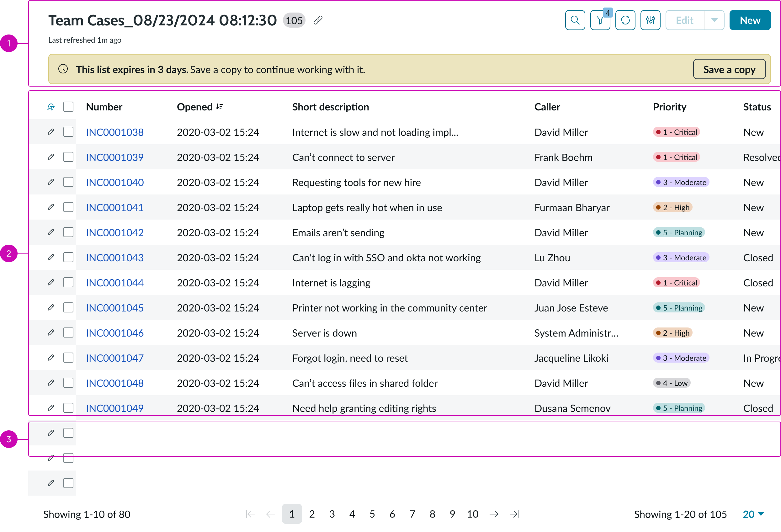
Task: Open the list personalization settings
Action: pyautogui.click(x=651, y=20)
